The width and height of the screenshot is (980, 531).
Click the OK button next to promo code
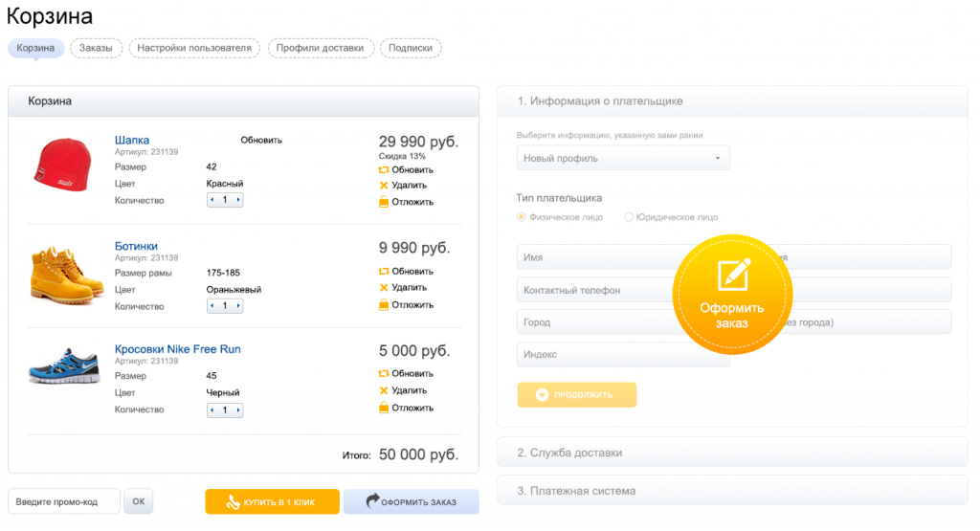[x=138, y=501]
